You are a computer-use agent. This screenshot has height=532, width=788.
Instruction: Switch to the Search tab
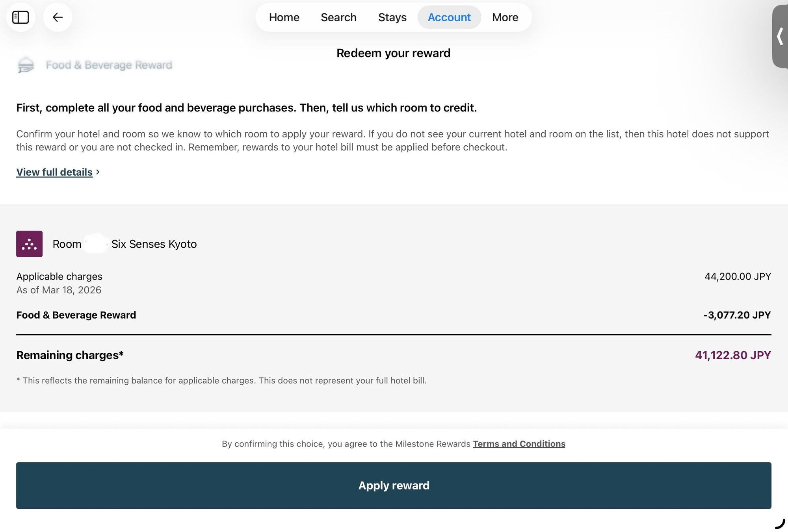[338, 17]
